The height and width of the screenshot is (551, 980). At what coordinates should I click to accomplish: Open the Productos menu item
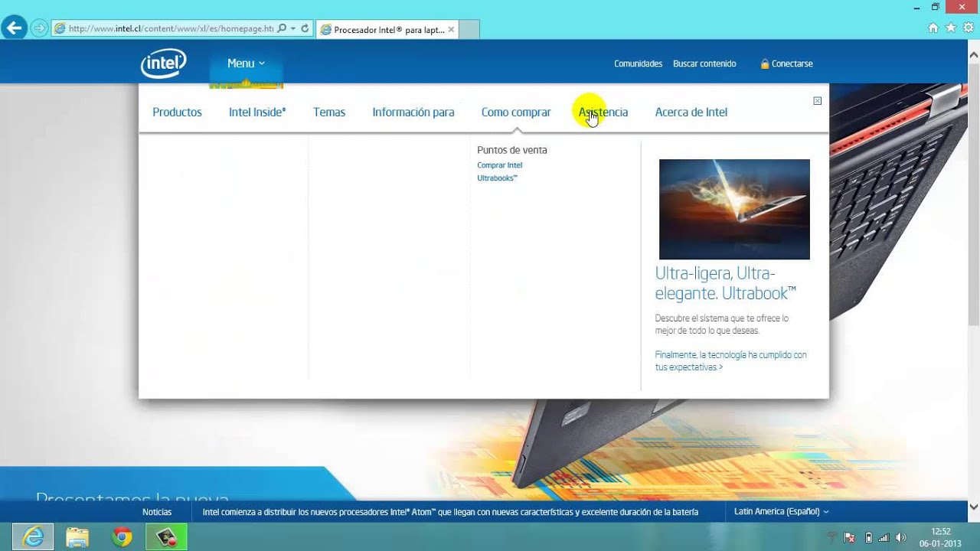(177, 112)
